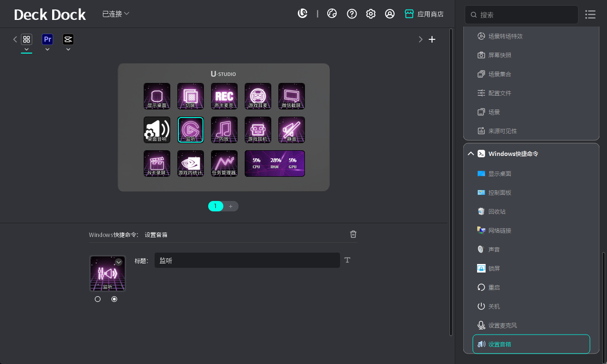Image resolution: width=607 pixels, height=364 pixels.
Task: Select the 切屏 screen-switch deck key
Action: tap(190, 96)
